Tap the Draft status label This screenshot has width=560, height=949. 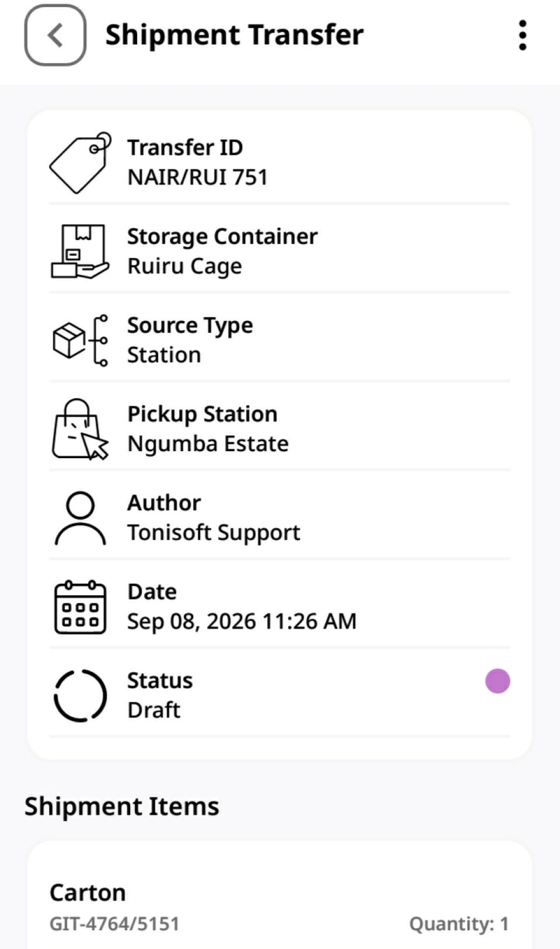154,710
